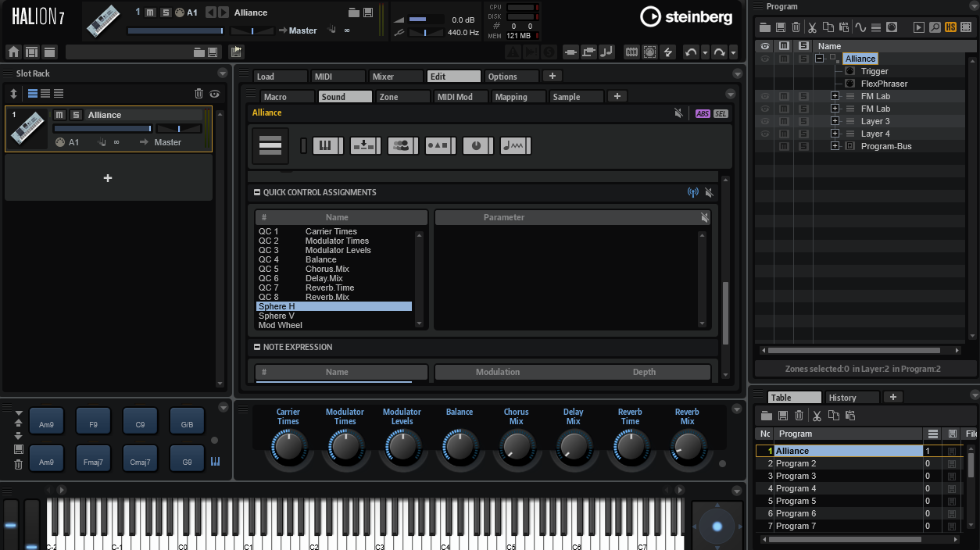This screenshot has height=550, width=980.
Task: Expand the Program-Bus tree node
Action: [835, 146]
